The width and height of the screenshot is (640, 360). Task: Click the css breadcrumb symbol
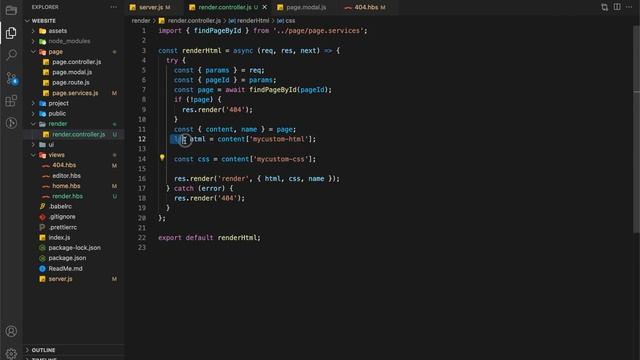(x=290, y=20)
